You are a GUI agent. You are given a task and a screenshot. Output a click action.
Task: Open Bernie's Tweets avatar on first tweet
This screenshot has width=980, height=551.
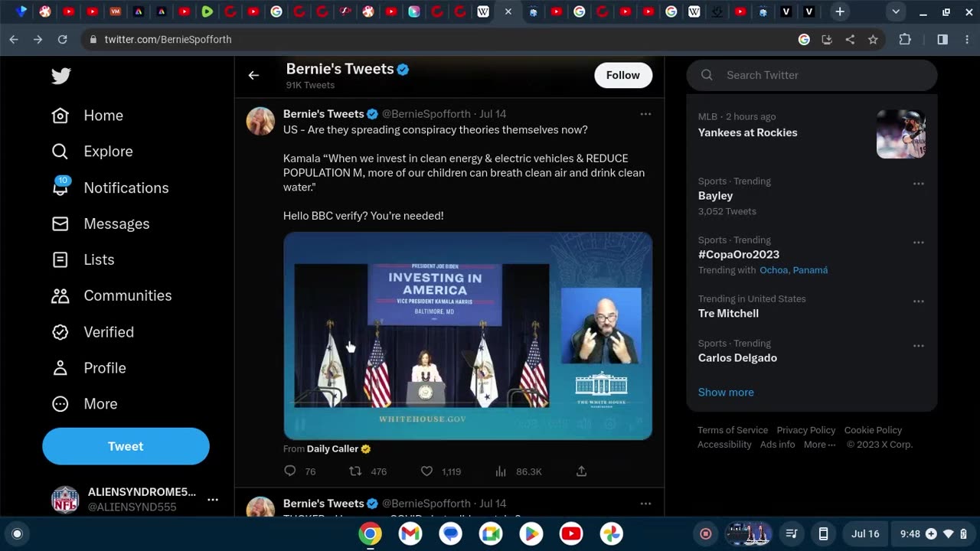[260, 121]
